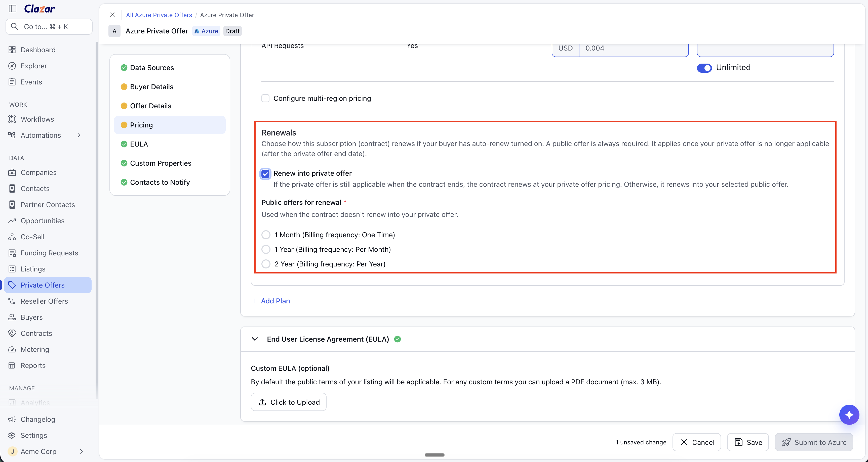Click the bottom horizontal scroll handle
The height and width of the screenshot is (462, 868).
pos(435,455)
